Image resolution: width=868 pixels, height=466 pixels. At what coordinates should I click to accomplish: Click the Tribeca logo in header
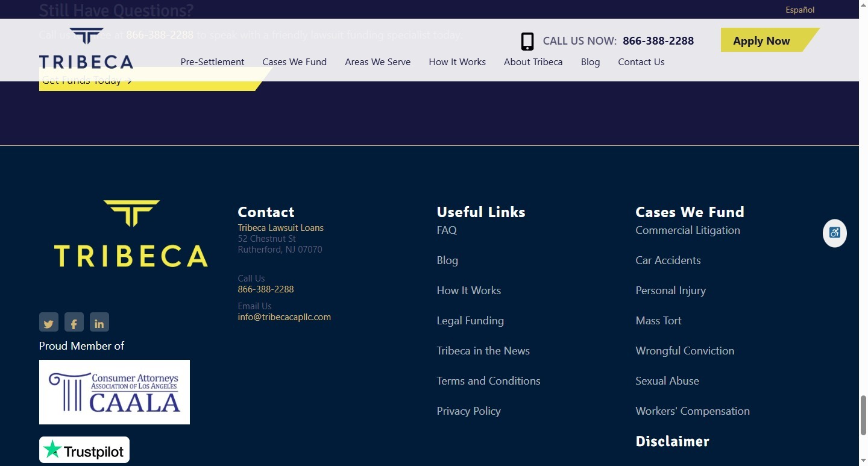pyautogui.click(x=86, y=48)
